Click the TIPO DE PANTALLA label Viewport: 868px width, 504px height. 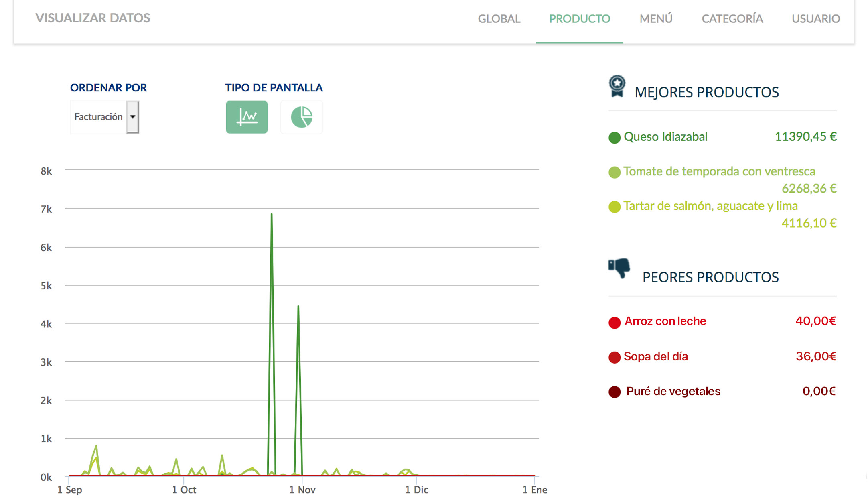coord(274,87)
